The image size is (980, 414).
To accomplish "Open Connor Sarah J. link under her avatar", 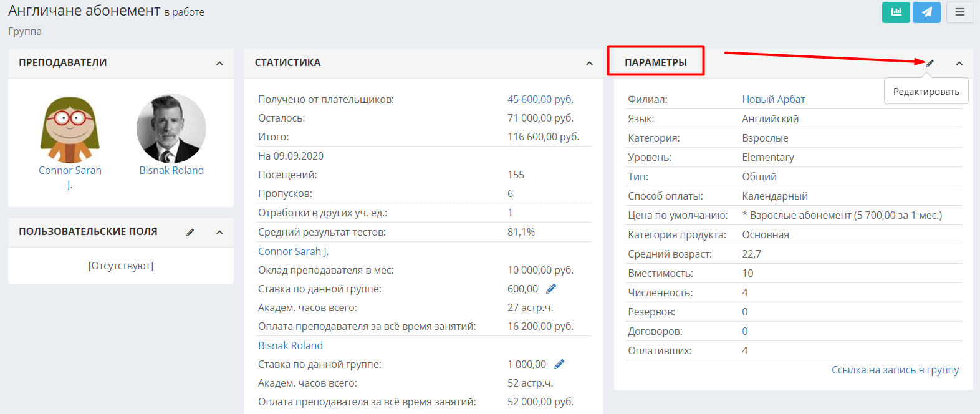I will click(x=70, y=178).
